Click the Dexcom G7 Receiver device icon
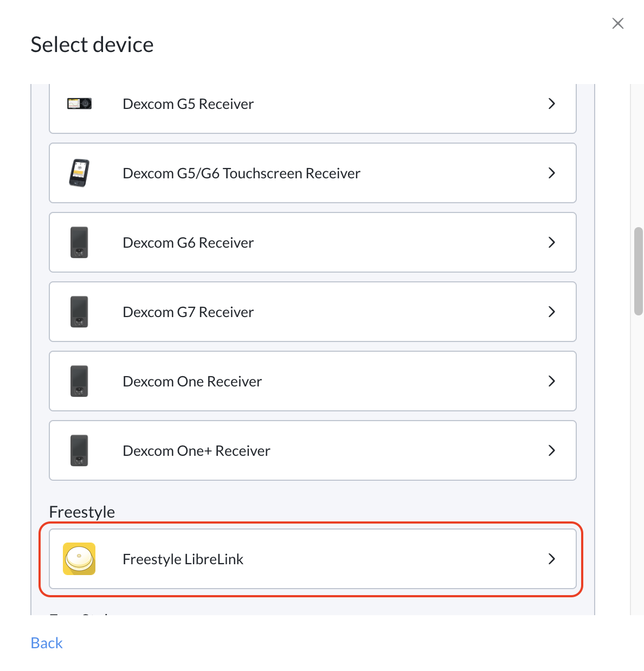 79,312
